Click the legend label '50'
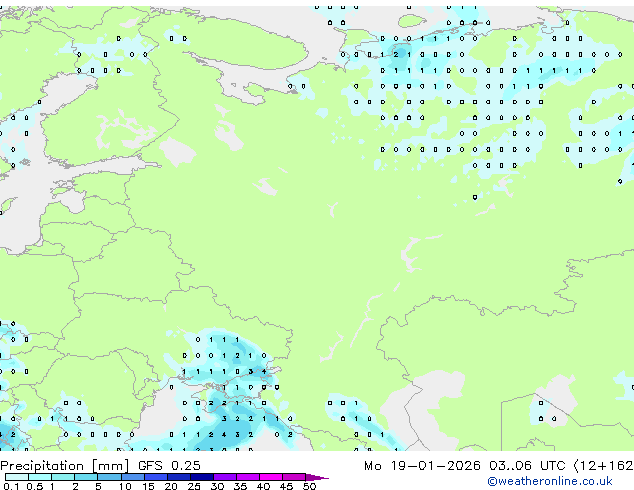Screen dimensions: 634x490 (x=309, y=486)
